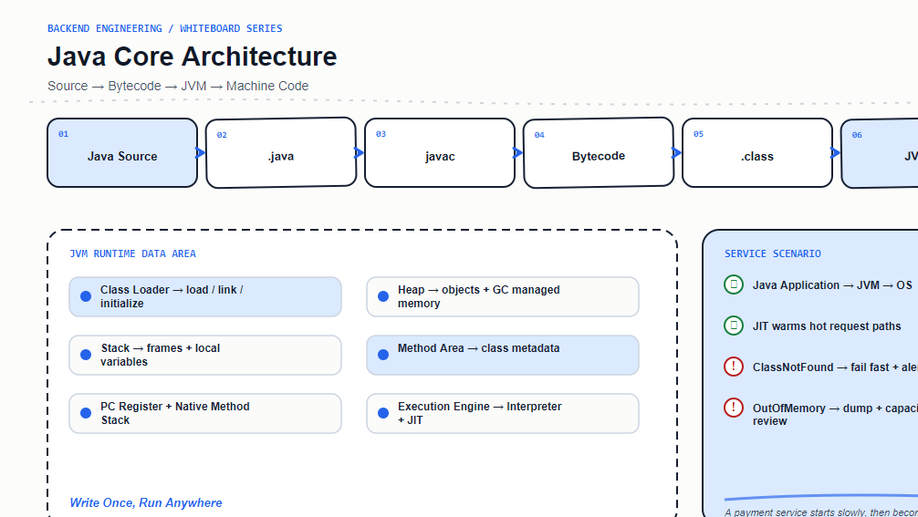Click green icon next to JIT warms hot paths
The image size is (918, 517).
(733, 326)
